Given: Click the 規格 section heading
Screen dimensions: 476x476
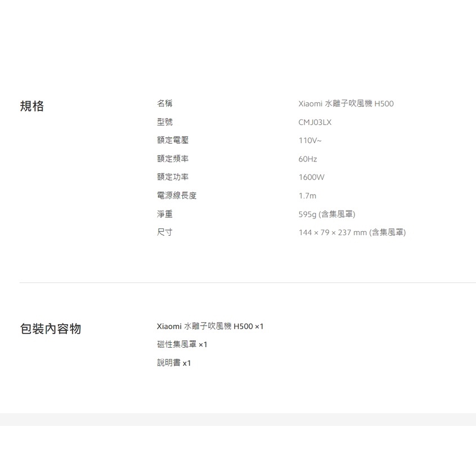Looking at the screenshot, I should (x=32, y=106).
